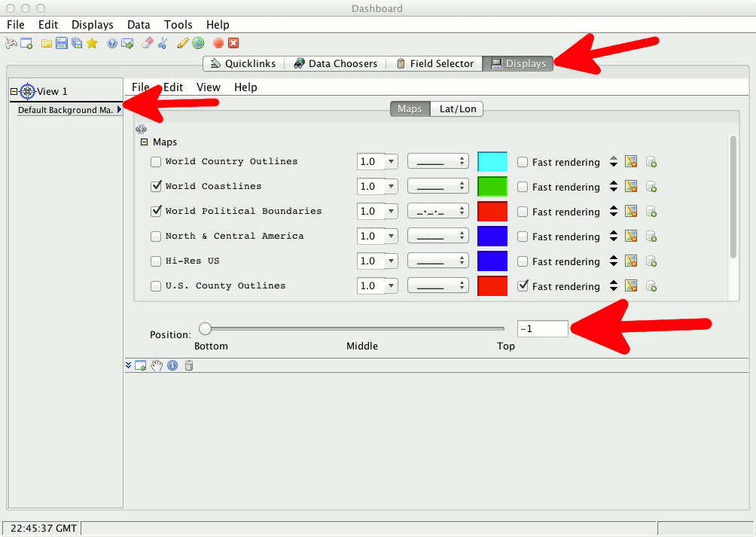Click the blue info icon in display toolbar
The height and width of the screenshot is (537, 756).
click(172, 365)
